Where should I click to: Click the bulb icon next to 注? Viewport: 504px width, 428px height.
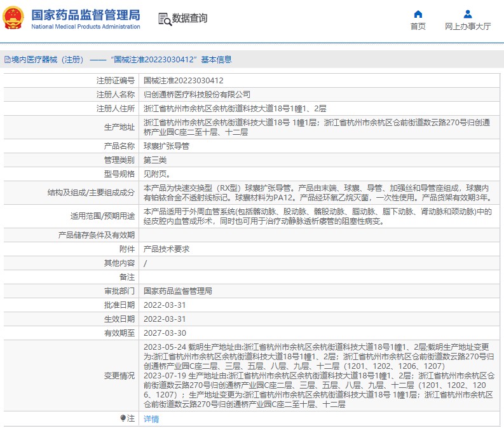click(x=123, y=418)
